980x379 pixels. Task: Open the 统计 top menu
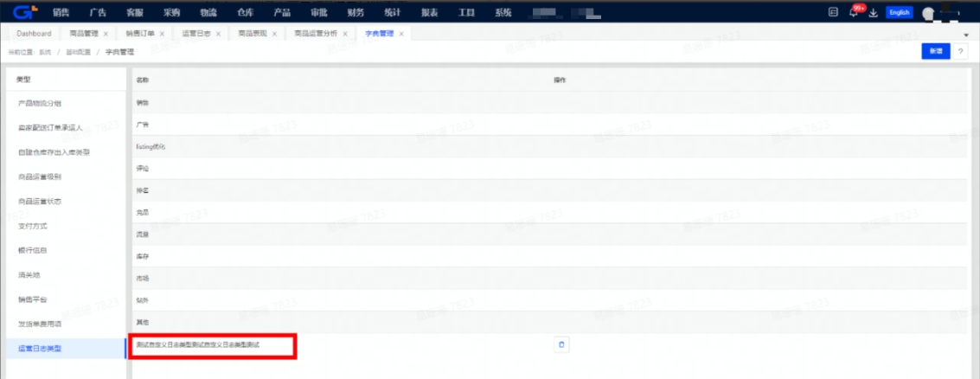(x=392, y=12)
